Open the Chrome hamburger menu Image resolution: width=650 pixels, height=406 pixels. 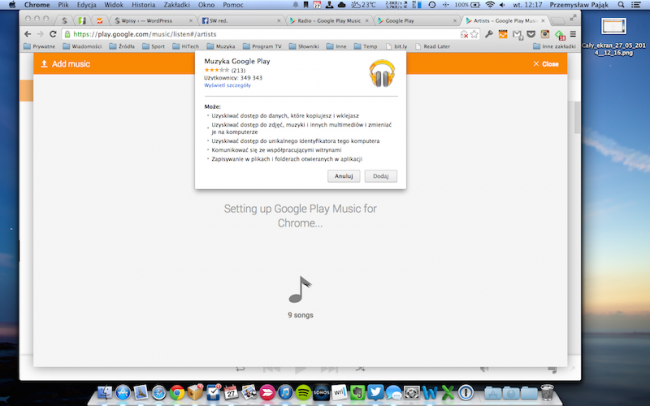click(x=573, y=34)
